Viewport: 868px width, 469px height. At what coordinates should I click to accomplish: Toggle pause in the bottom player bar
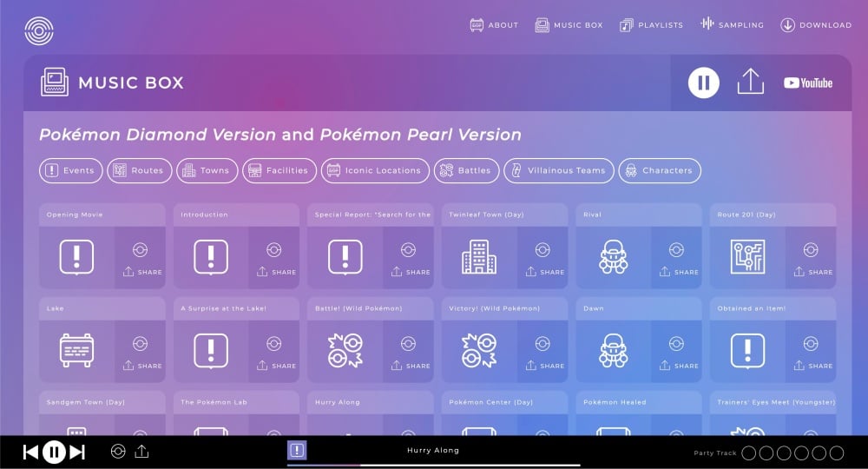tap(54, 452)
